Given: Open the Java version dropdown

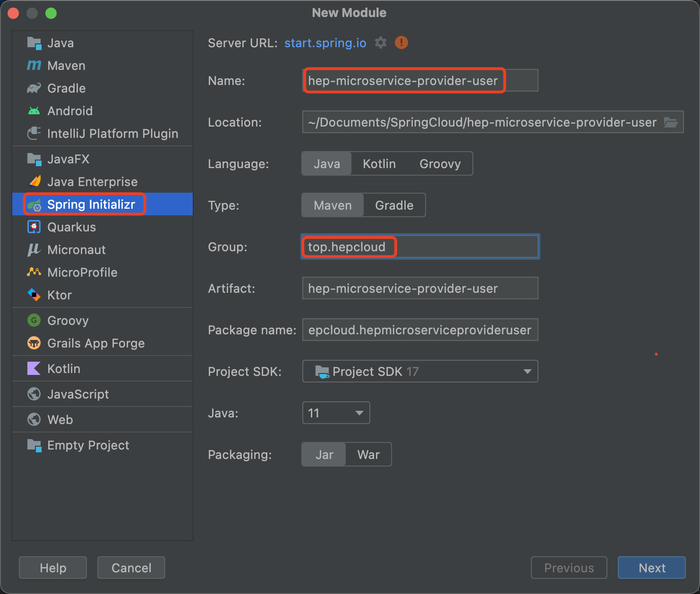Looking at the screenshot, I should (x=359, y=413).
